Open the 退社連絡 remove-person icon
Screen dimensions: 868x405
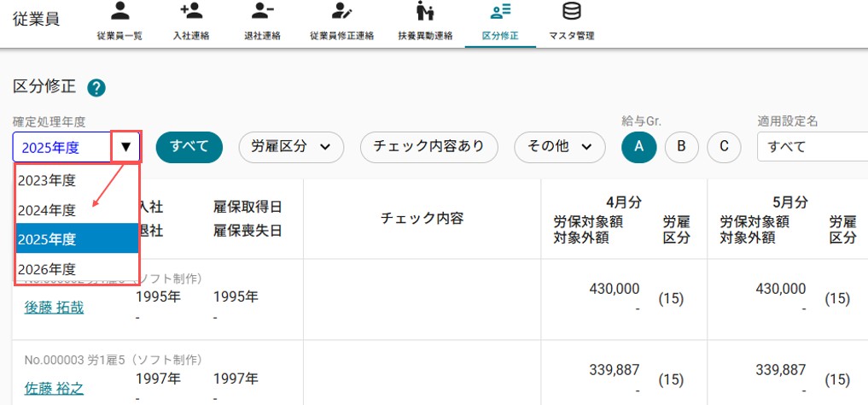click(262, 10)
